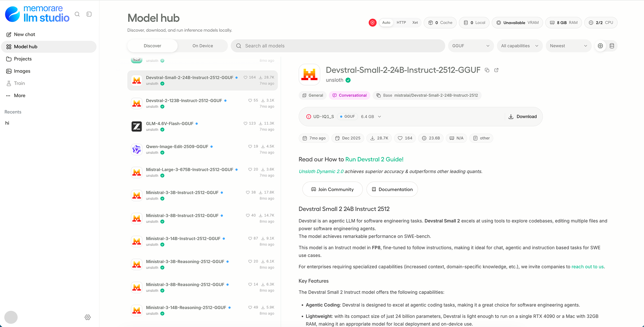This screenshot has width=644, height=327.
Task: Open the Unsloth Dynamic 2.0 link
Action: 321,171
